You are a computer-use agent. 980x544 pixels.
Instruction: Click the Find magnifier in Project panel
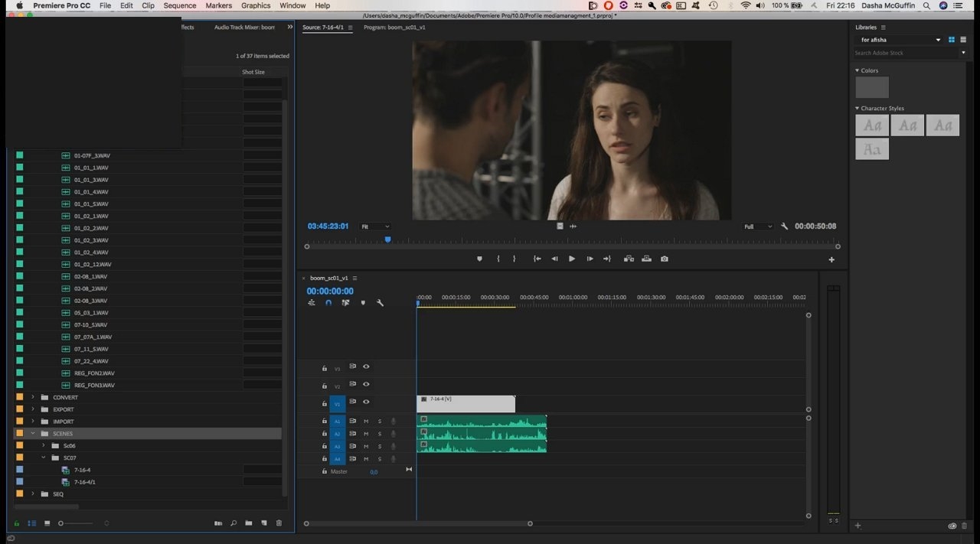234,523
